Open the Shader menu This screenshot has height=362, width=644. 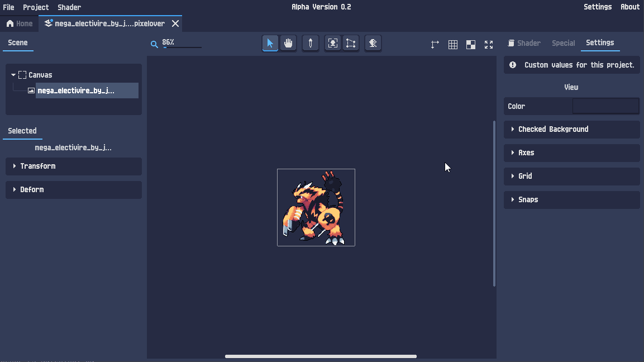(69, 7)
